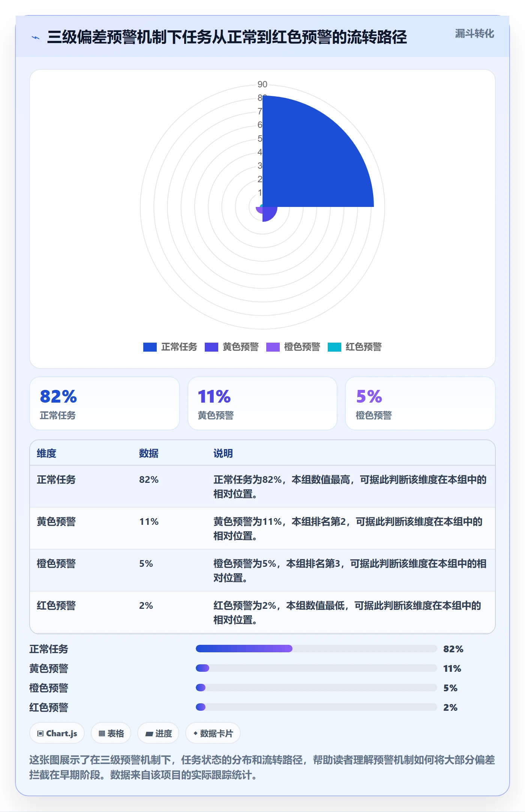
Task: Click the 说明 column header
Action: coord(223,453)
